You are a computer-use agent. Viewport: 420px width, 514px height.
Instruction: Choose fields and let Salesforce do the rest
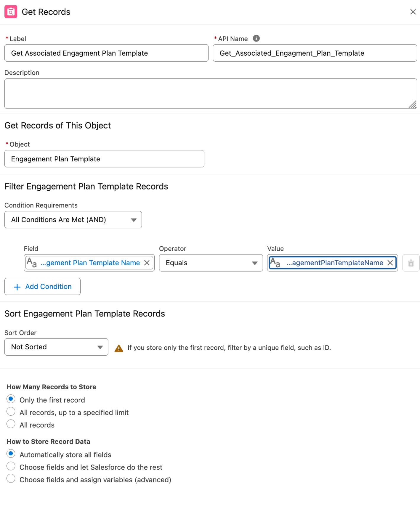11,466
